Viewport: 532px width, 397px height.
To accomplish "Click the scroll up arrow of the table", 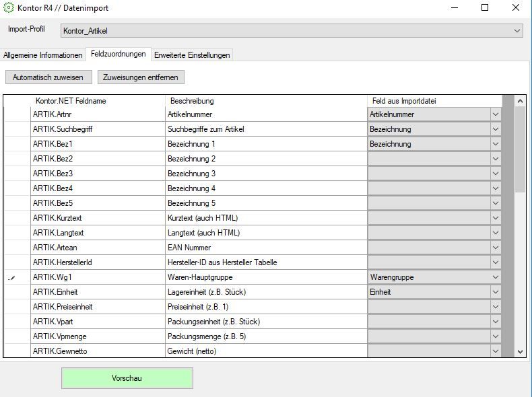I will coord(520,101).
